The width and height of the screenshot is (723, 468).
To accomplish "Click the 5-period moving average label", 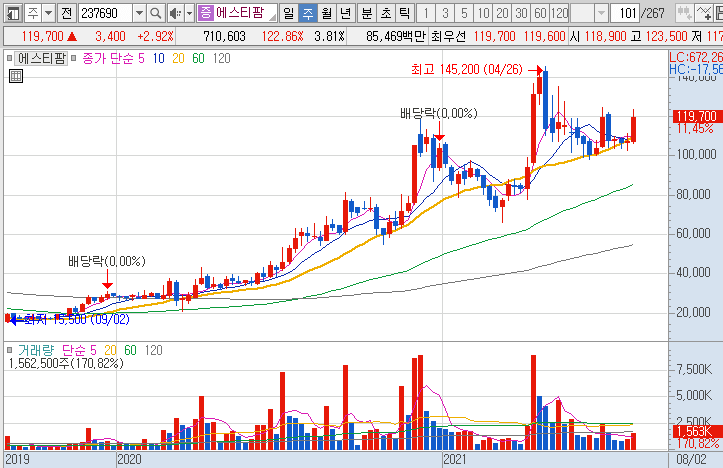I will click(141, 59).
